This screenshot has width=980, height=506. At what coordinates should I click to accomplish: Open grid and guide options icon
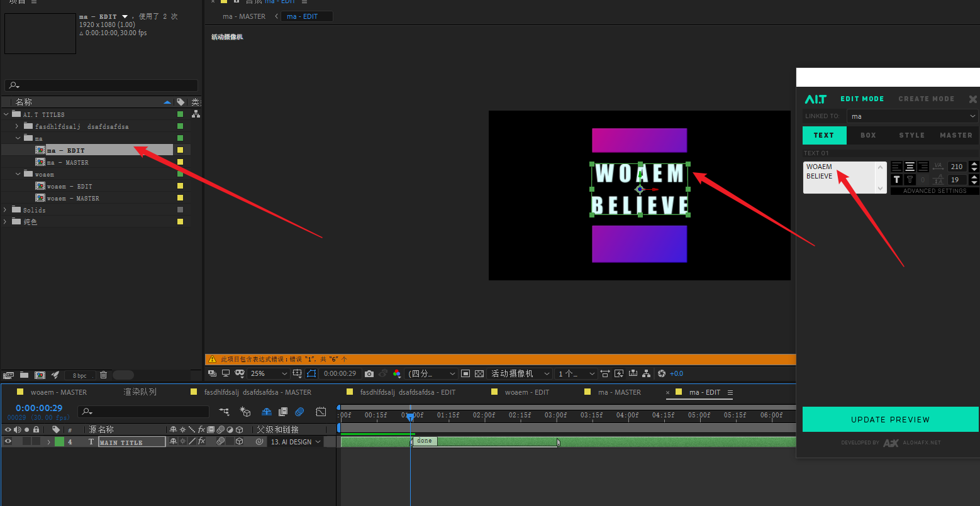pos(298,373)
